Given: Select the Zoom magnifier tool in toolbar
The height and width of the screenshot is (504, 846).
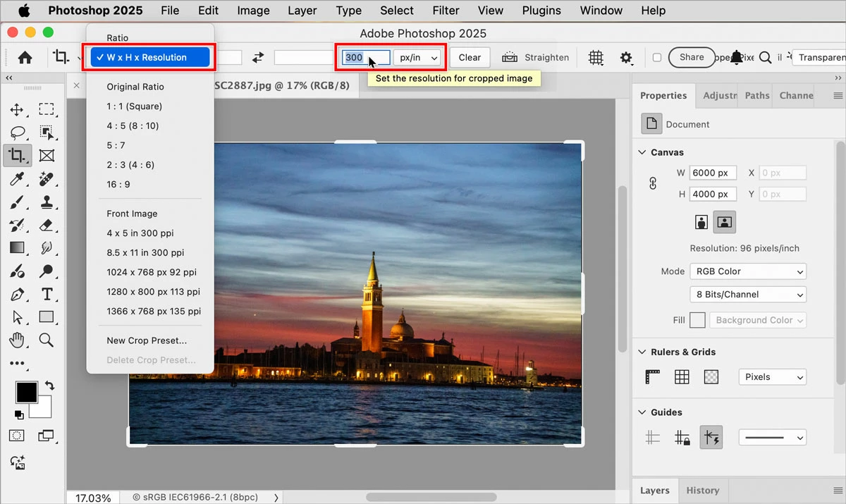Looking at the screenshot, I should [x=47, y=340].
